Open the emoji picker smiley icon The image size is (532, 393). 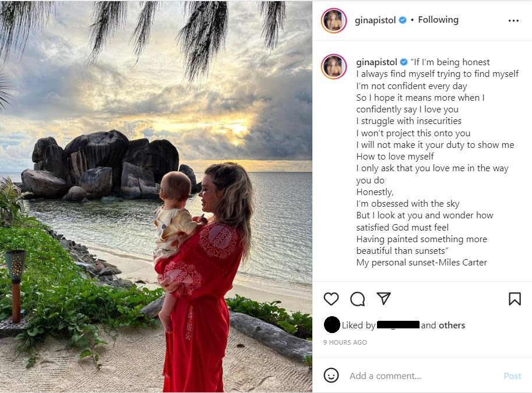[331, 376]
